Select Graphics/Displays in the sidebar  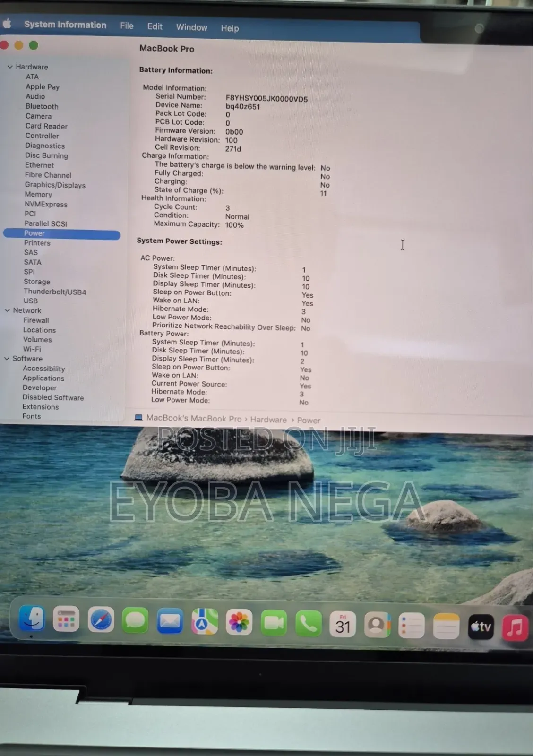click(x=55, y=185)
